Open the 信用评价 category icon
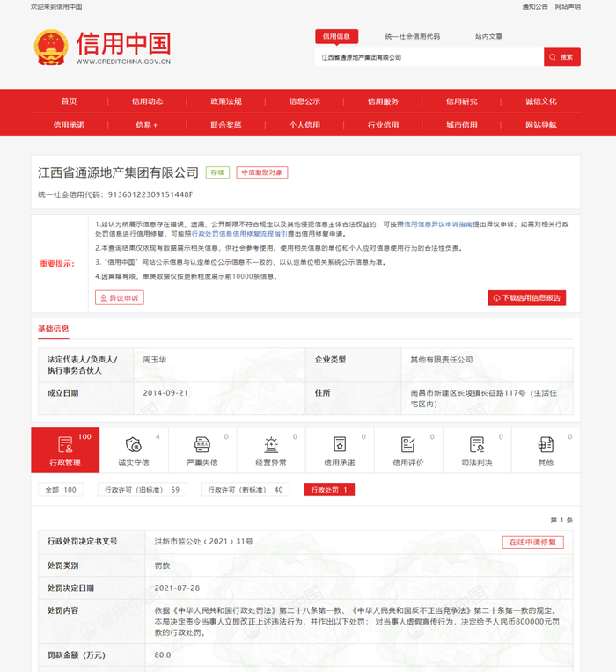Viewport: 616px width, 672px height. (x=408, y=444)
